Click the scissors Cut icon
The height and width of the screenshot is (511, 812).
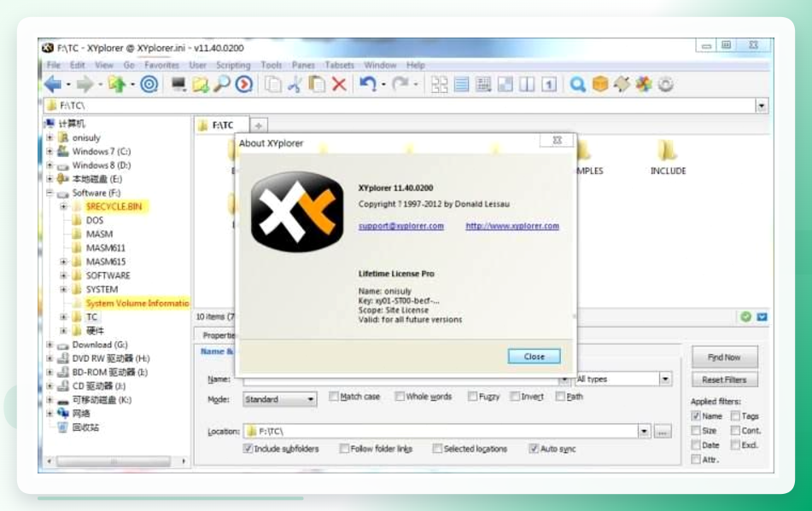(295, 84)
